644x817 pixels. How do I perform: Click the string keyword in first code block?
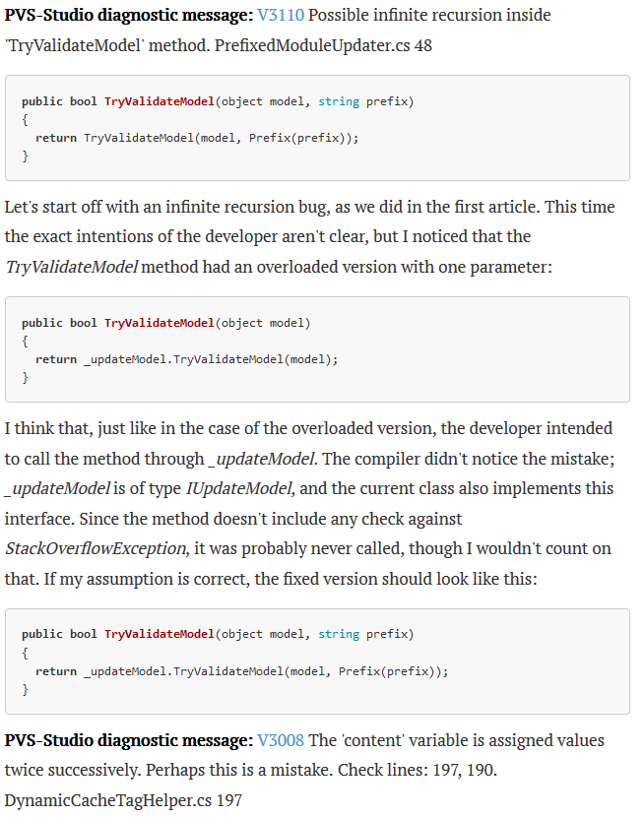pos(339,101)
